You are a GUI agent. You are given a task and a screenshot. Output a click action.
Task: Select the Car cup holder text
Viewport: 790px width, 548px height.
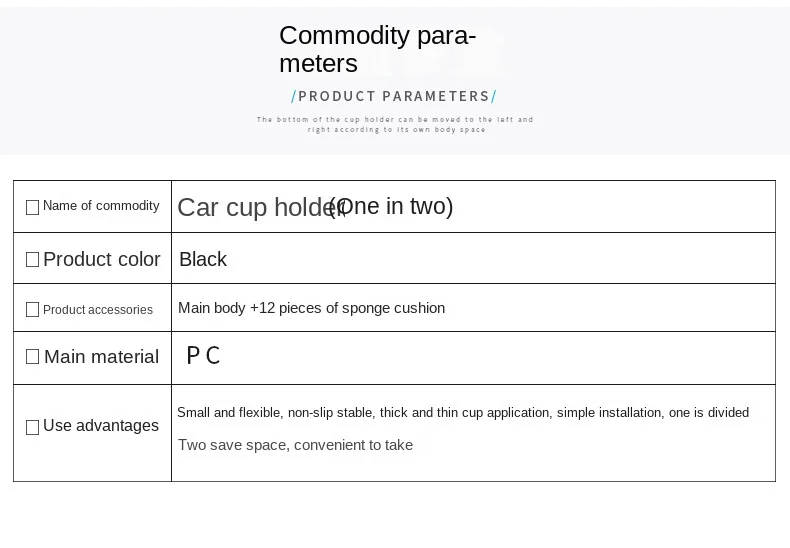point(261,208)
